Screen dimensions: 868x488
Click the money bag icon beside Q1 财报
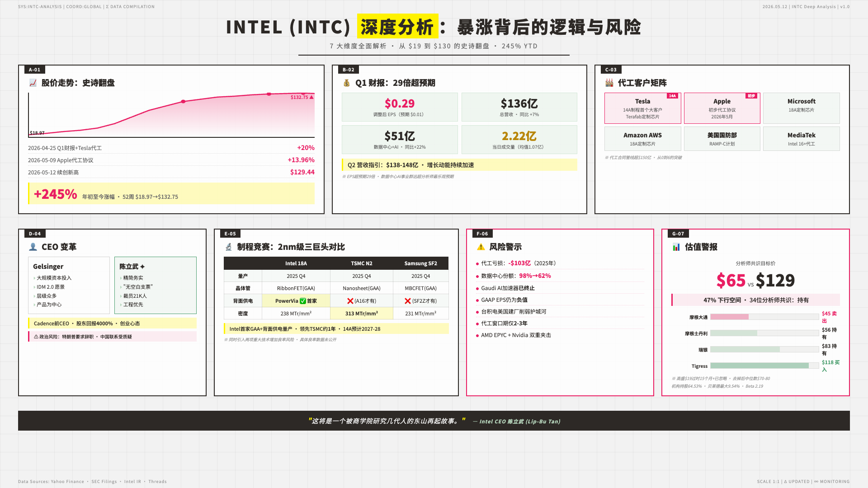[347, 83]
